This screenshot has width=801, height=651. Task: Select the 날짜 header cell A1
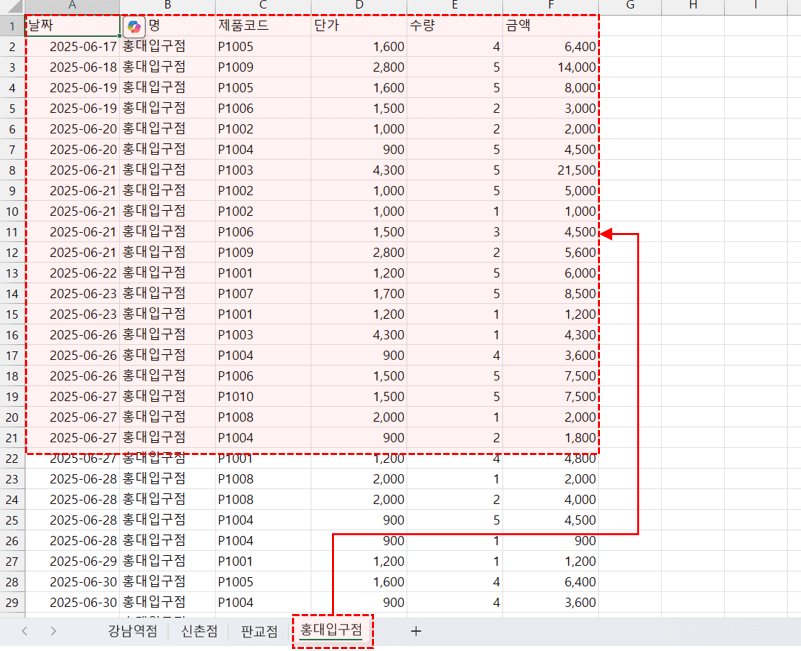(72, 26)
